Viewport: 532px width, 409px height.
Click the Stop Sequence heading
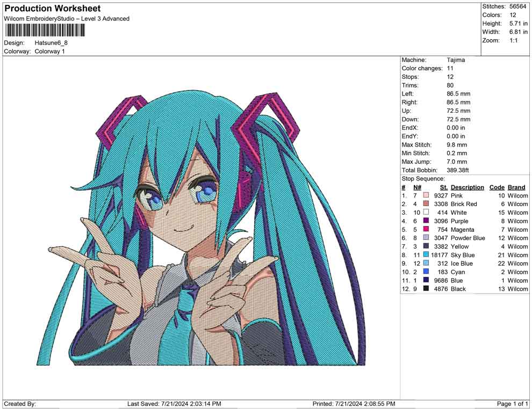(x=423, y=179)
